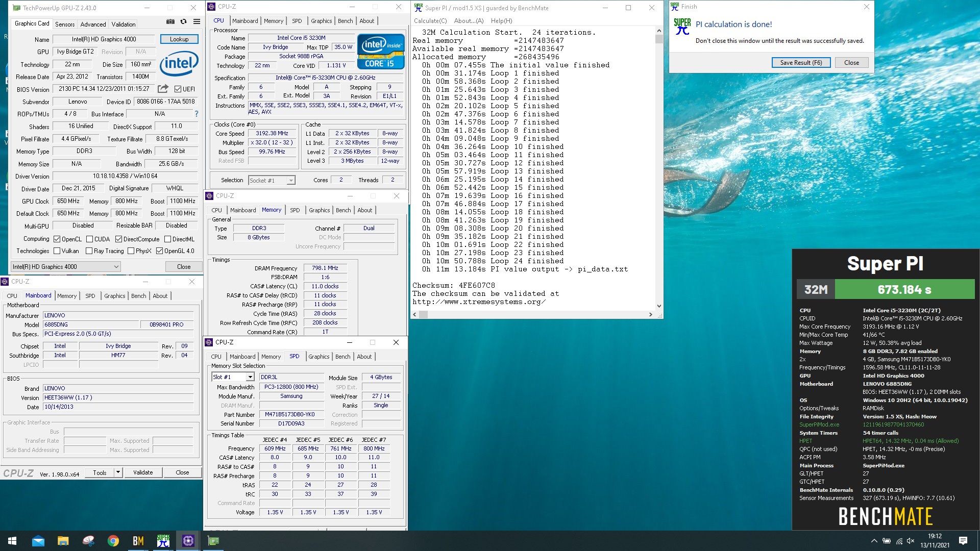The height and width of the screenshot is (551, 980).
Task: Click the GPU name field Intel(R) HD Graphics 4000
Action: pyautogui.click(x=104, y=39)
